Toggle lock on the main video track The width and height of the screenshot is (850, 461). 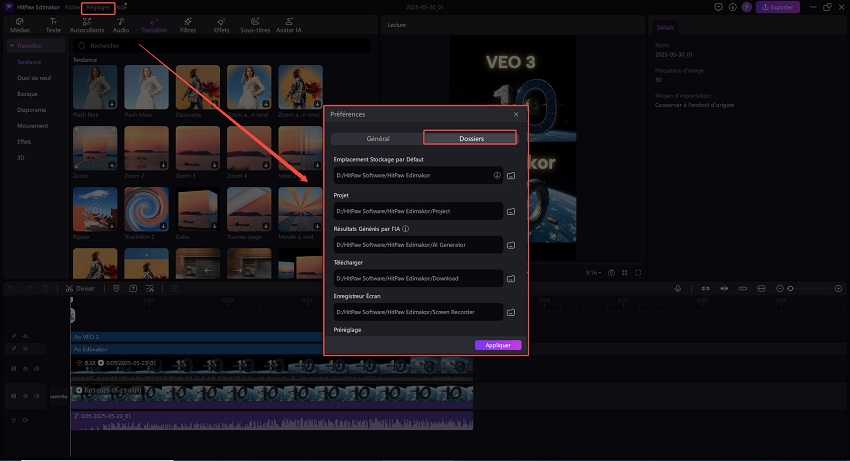click(14, 396)
